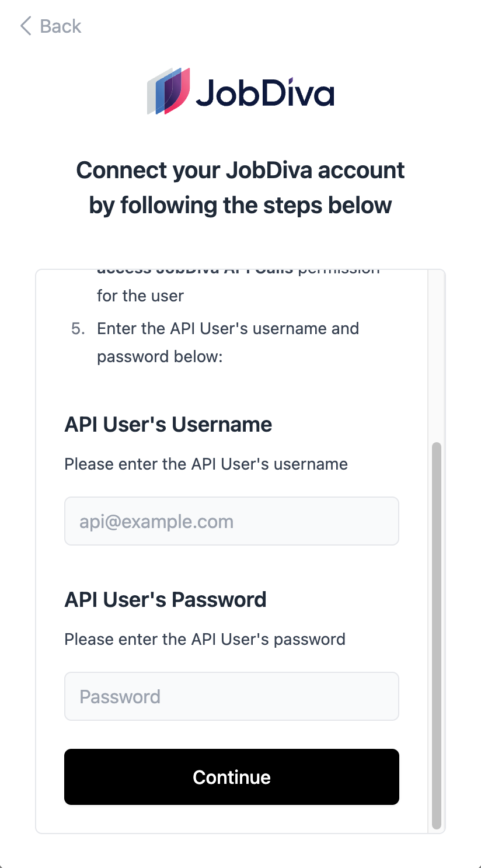Click the "api@example.com" placeholder text
This screenshot has width=481, height=868.
[x=156, y=522]
